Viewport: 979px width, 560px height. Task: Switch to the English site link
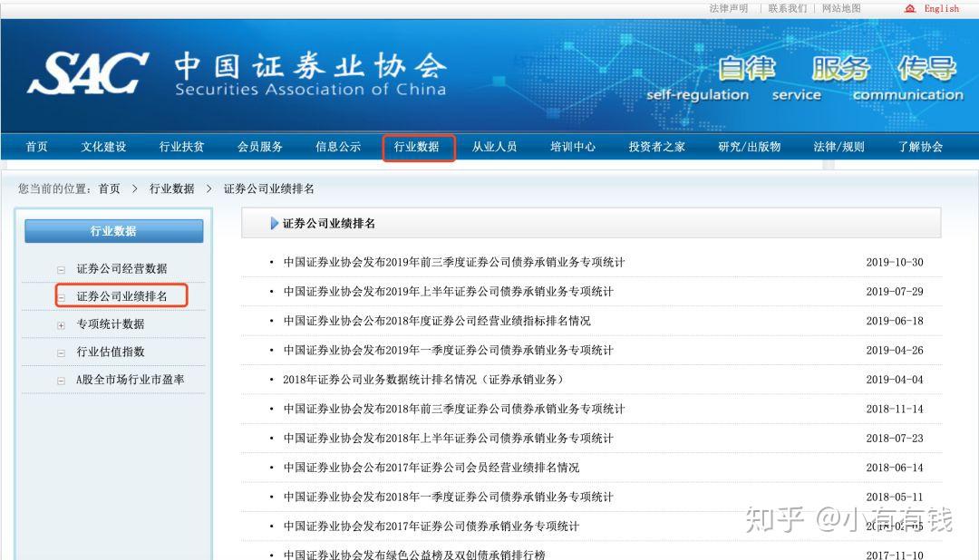click(x=942, y=8)
